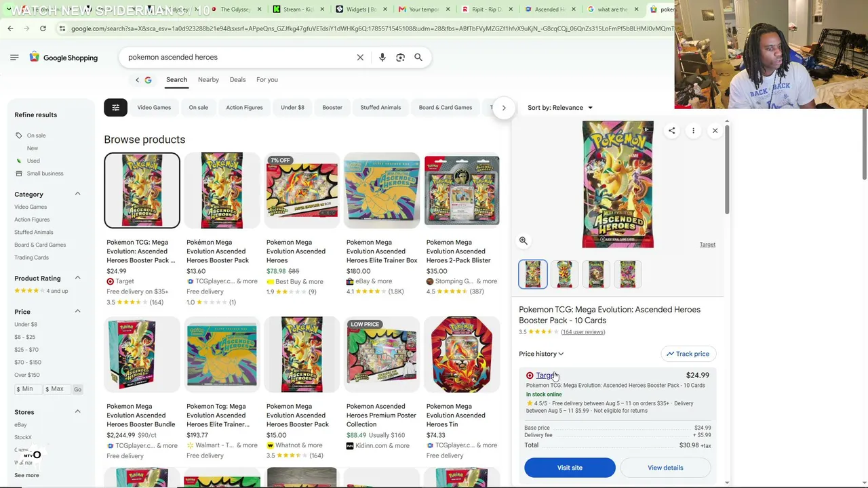Viewport: 868px width, 488px height.
Task: Apply the Stuffed Animals filter chip
Action: point(380,108)
